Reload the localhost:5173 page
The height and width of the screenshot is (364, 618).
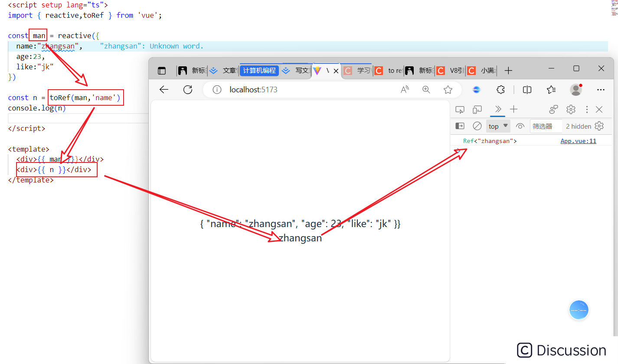(x=188, y=89)
